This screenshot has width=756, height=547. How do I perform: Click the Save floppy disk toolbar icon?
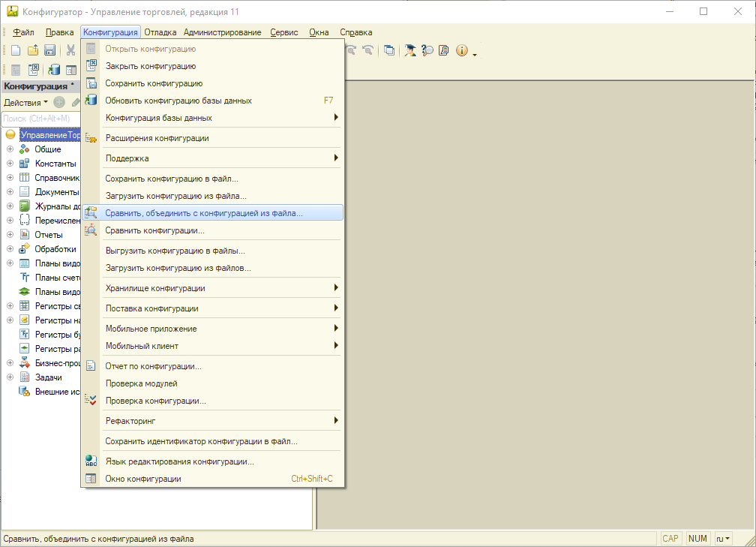coord(49,50)
